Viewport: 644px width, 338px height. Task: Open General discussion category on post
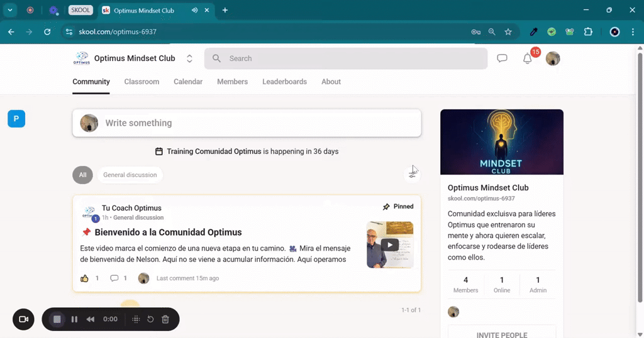138,217
